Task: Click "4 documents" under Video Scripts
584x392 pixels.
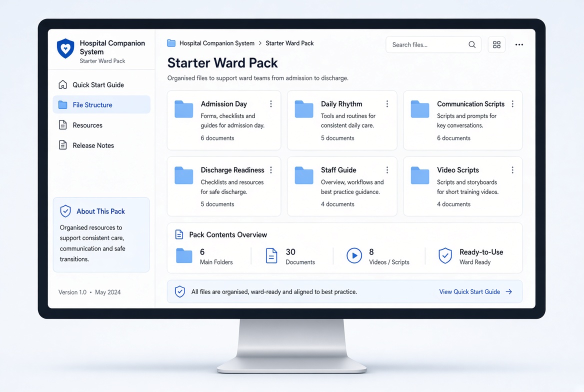Action: [453, 204]
